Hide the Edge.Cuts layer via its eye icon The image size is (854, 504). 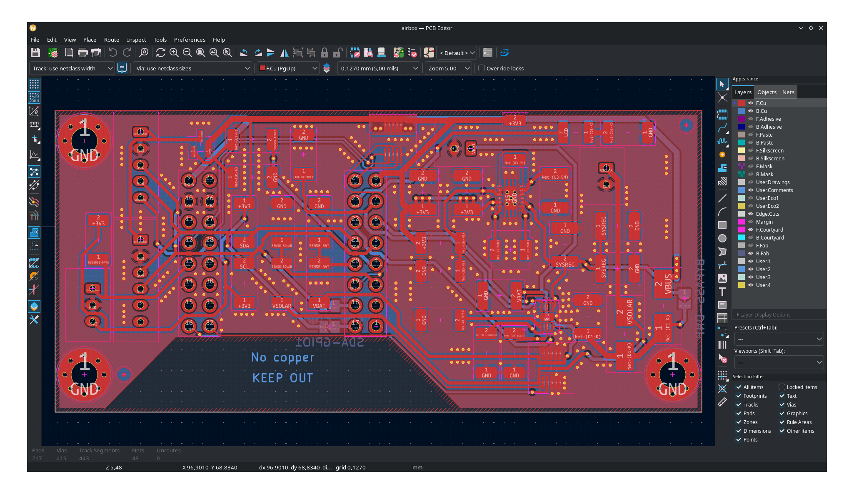point(751,214)
